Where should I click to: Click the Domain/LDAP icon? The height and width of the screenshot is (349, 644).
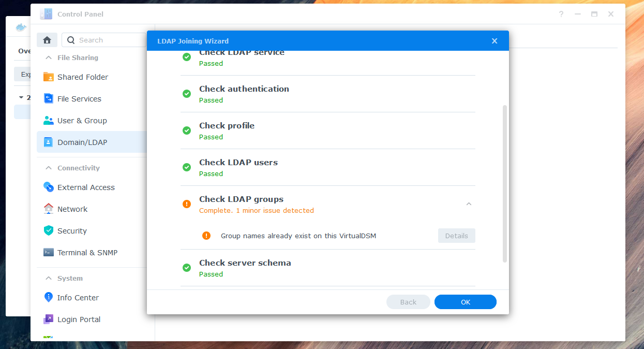[49, 142]
